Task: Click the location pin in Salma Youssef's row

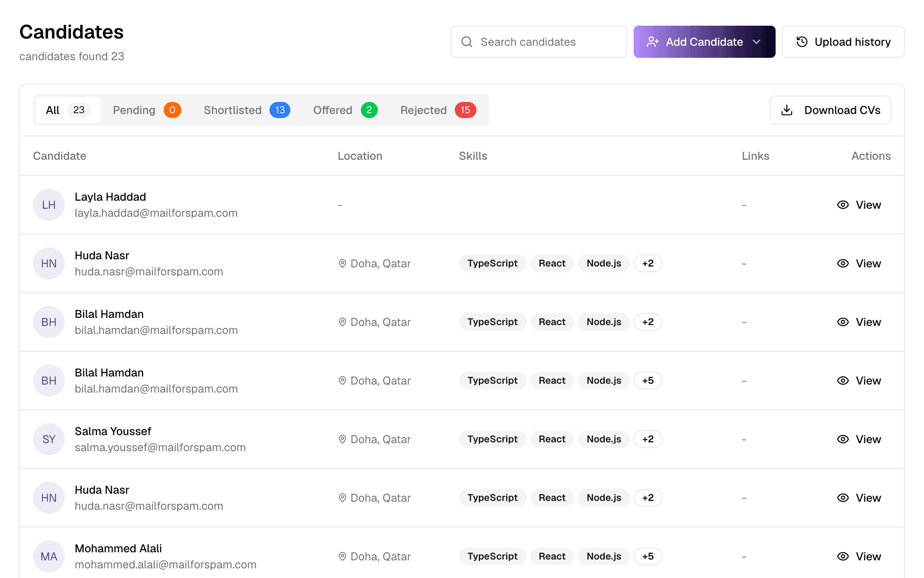Action: point(342,439)
